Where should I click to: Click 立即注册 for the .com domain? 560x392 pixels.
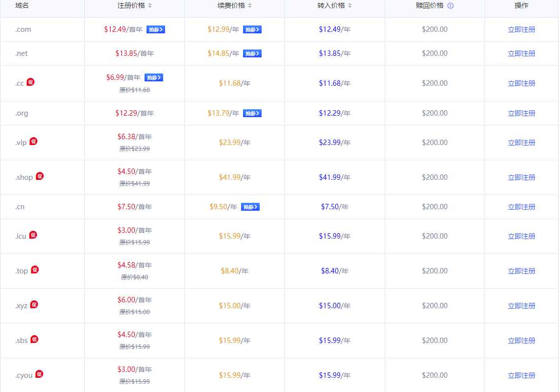tap(521, 29)
